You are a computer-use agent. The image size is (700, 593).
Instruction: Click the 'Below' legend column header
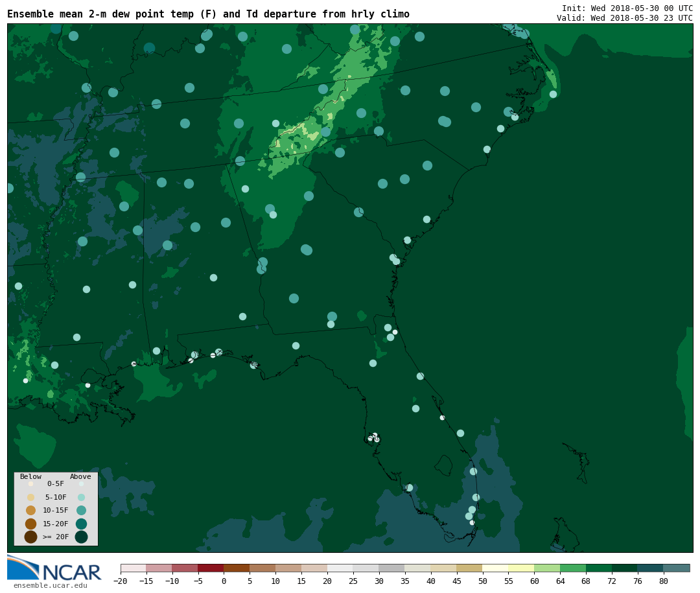coord(31,476)
